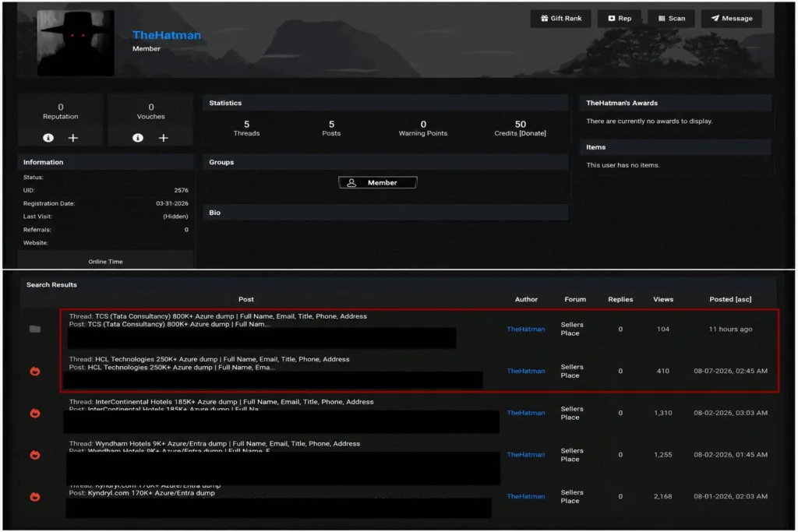Select the Last Visit (Hidden) value

(x=175, y=217)
